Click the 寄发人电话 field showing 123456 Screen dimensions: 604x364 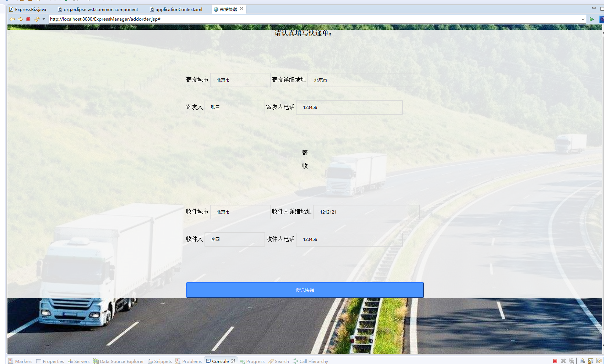349,107
